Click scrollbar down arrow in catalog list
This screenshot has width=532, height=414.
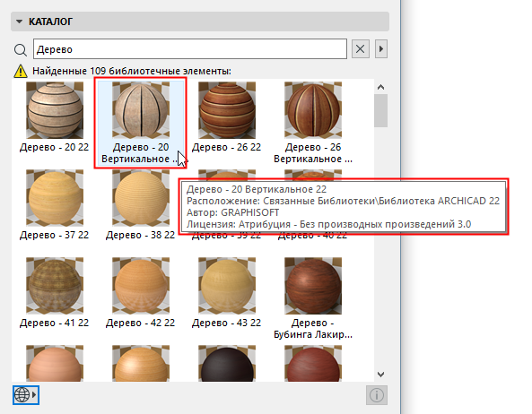(x=380, y=374)
